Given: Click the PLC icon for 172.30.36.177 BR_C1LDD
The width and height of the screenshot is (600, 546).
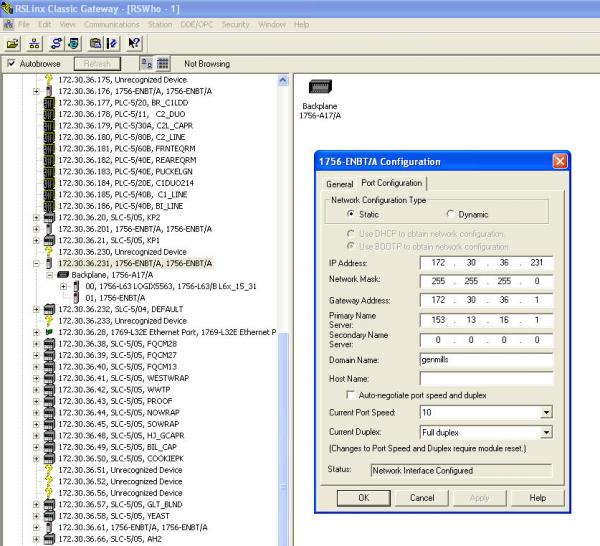Looking at the screenshot, I should point(49,103).
